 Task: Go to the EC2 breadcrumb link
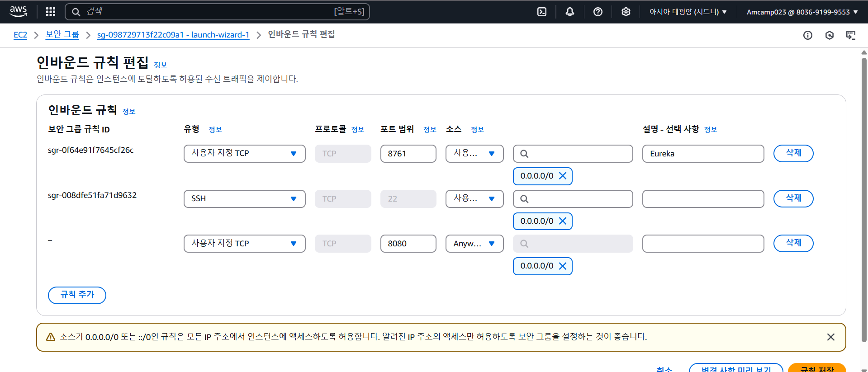click(x=20, y=35)
